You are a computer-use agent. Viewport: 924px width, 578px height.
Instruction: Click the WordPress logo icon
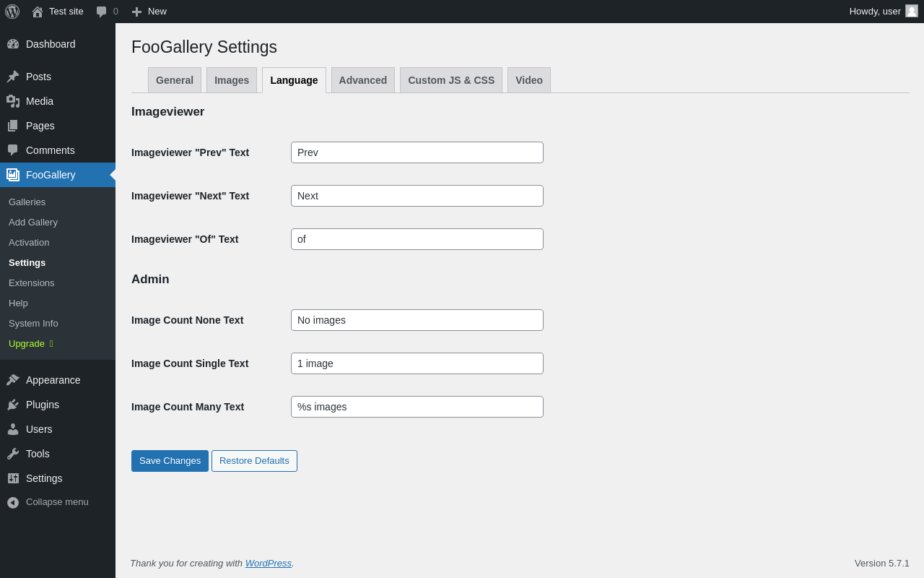click(x=12, y=12)
